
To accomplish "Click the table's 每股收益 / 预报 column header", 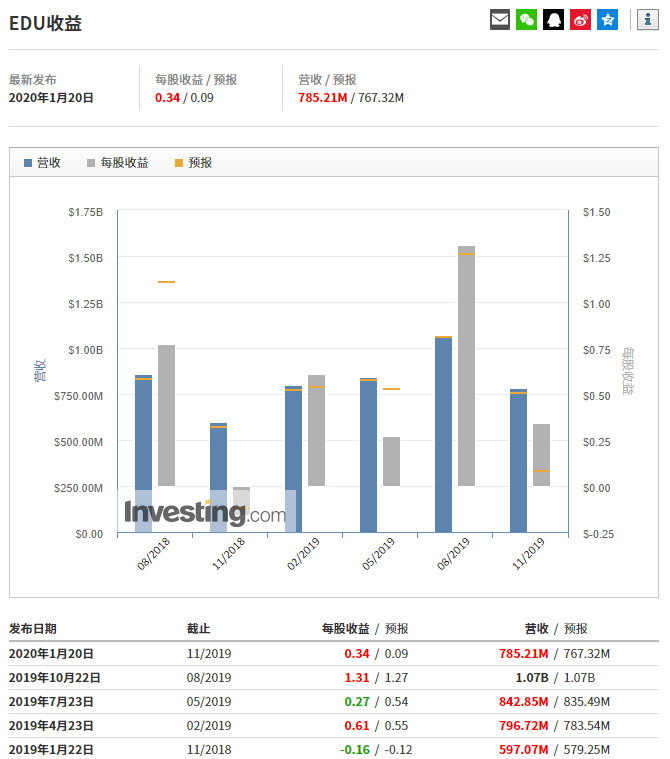I will tap(365, 629).
